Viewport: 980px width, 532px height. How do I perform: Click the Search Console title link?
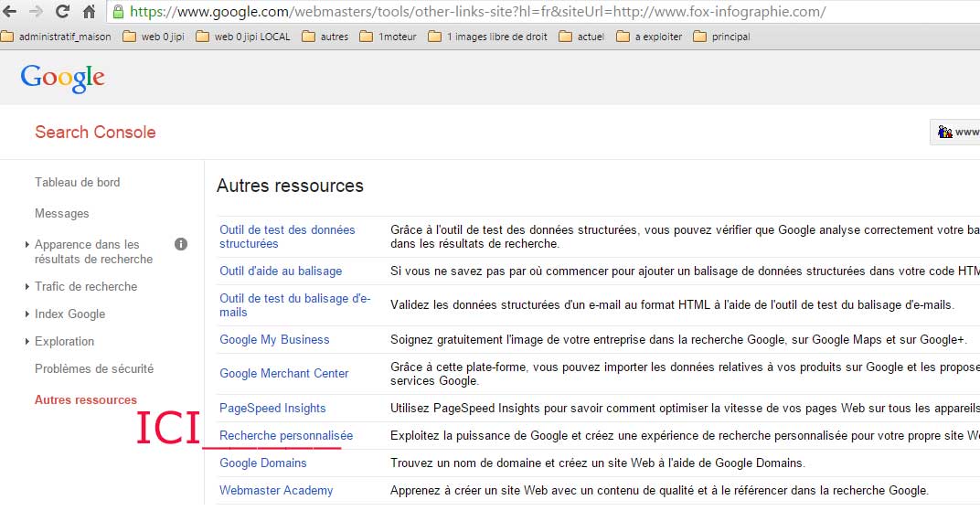[95, 132]
